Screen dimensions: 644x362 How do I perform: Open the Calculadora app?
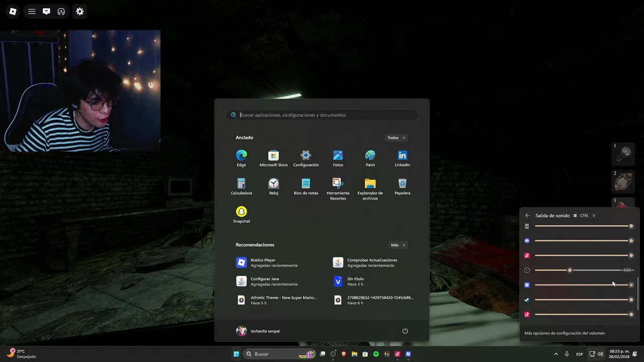click(x=242, y=187)
